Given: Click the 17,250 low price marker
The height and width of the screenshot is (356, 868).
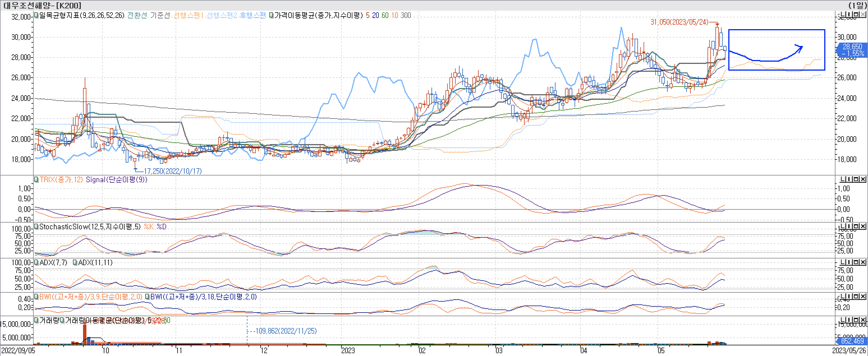Looking at the screenshot, I should (173, 171).
